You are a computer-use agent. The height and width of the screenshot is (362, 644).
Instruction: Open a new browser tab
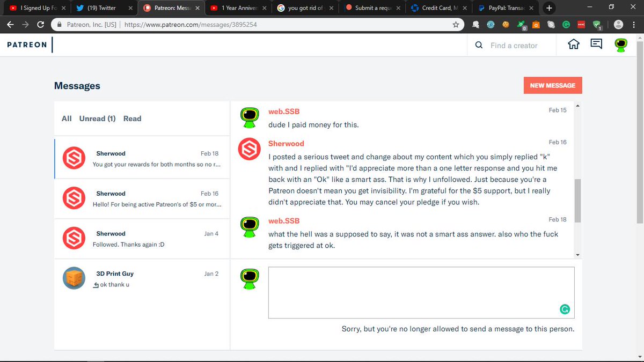(x=549, y=8)
